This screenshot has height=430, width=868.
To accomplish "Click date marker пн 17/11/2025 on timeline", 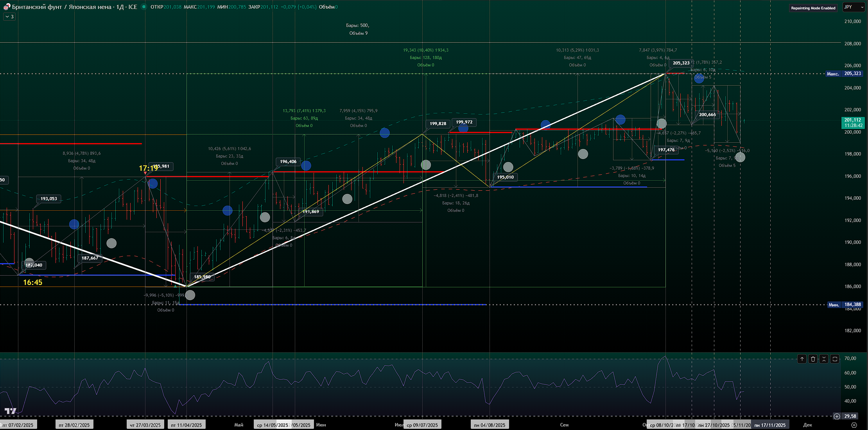I will pos(769,425).
